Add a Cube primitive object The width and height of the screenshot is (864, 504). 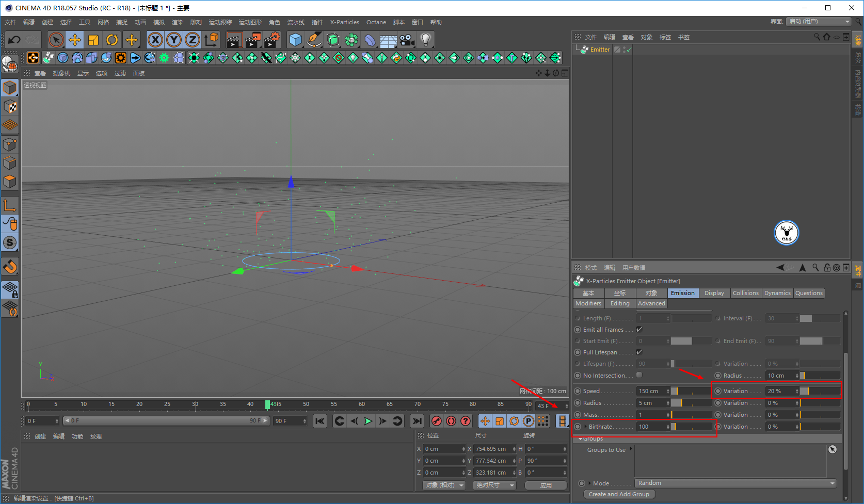point(295,40)
